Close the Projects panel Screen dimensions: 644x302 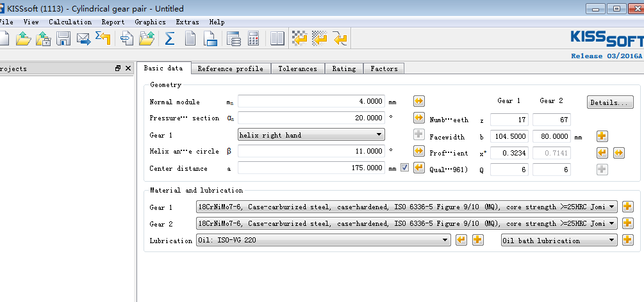tap(128, 68)
